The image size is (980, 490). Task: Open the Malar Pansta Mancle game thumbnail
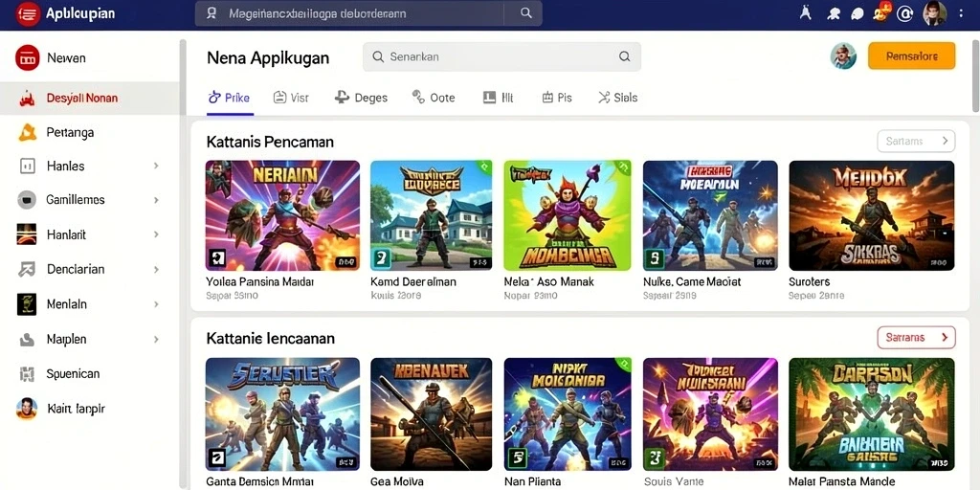pos(871,413)
